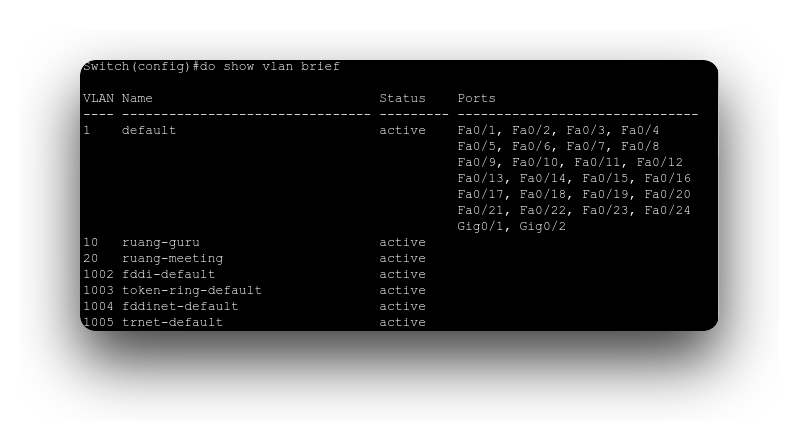799x431 pixels.
Task: Click the fddi-default VLAN name
Action: (168, 275)
